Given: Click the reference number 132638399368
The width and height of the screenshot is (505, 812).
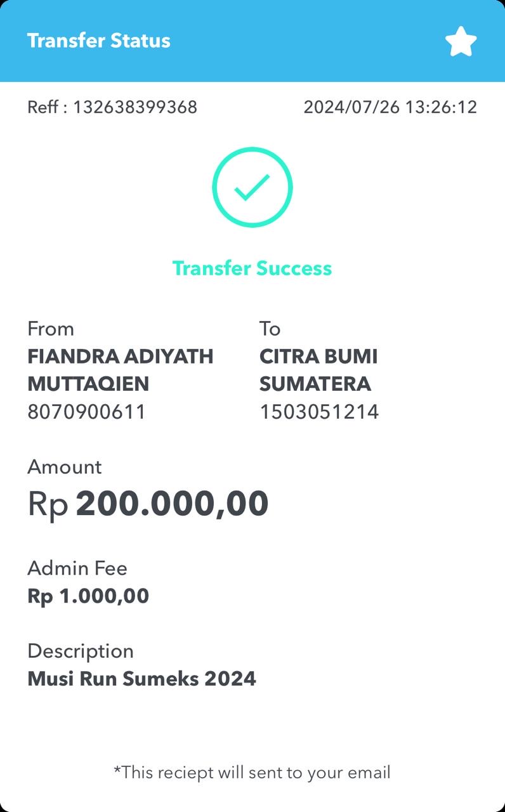Looking at the screenshot, I should (x=135, y=107).
